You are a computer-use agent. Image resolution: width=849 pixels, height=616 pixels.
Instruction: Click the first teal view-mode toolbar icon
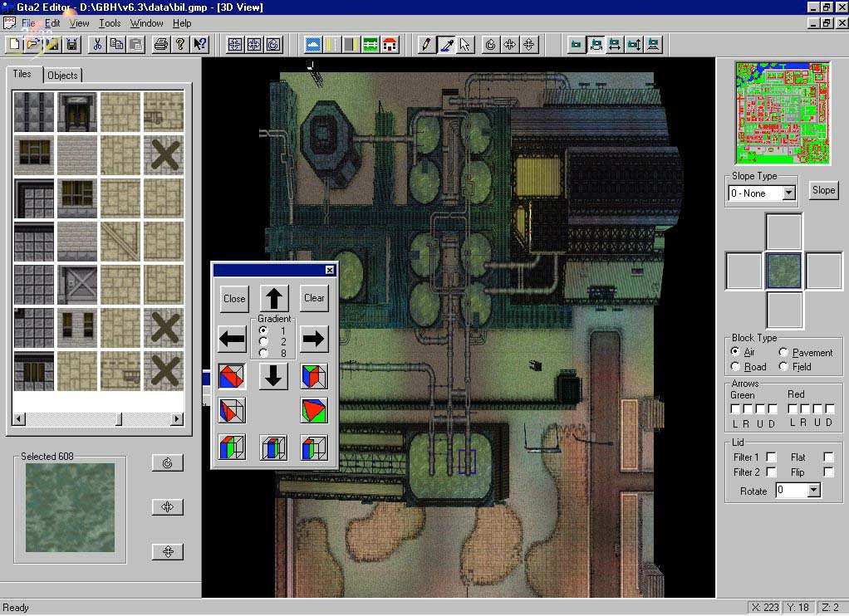[577, 44]
